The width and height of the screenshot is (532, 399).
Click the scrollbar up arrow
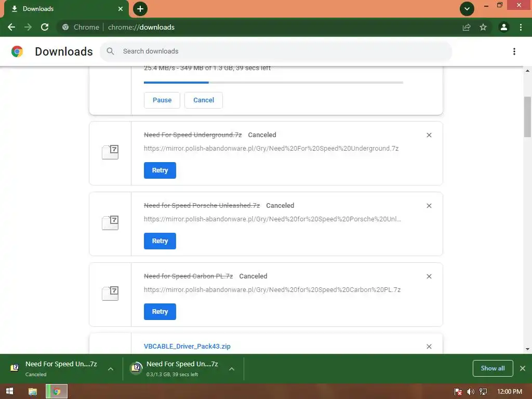point(527,71)
